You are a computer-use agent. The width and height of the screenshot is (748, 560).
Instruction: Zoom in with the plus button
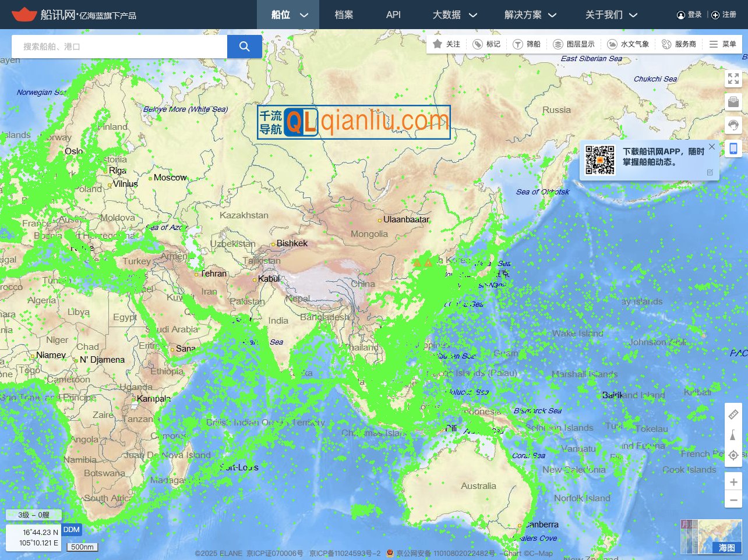(x=733, y=482)
